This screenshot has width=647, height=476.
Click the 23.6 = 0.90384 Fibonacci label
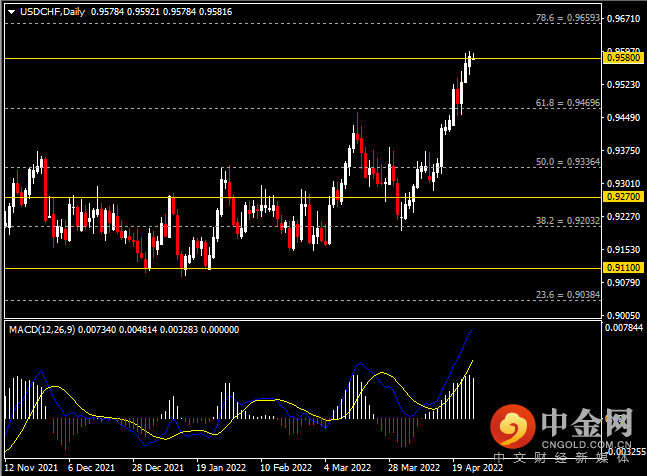[x=568, y=295]
